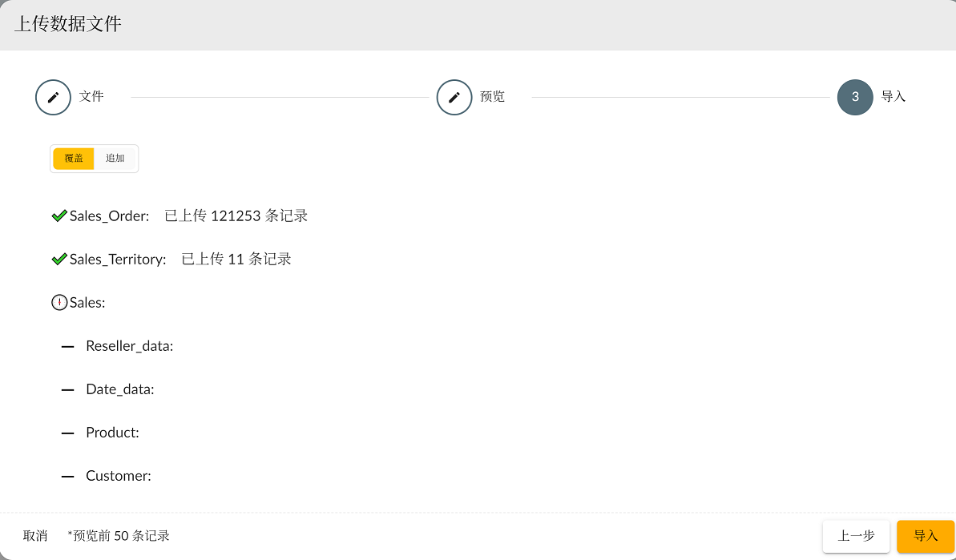Click the dash icon beside Date_data

[x=68, y=389]
